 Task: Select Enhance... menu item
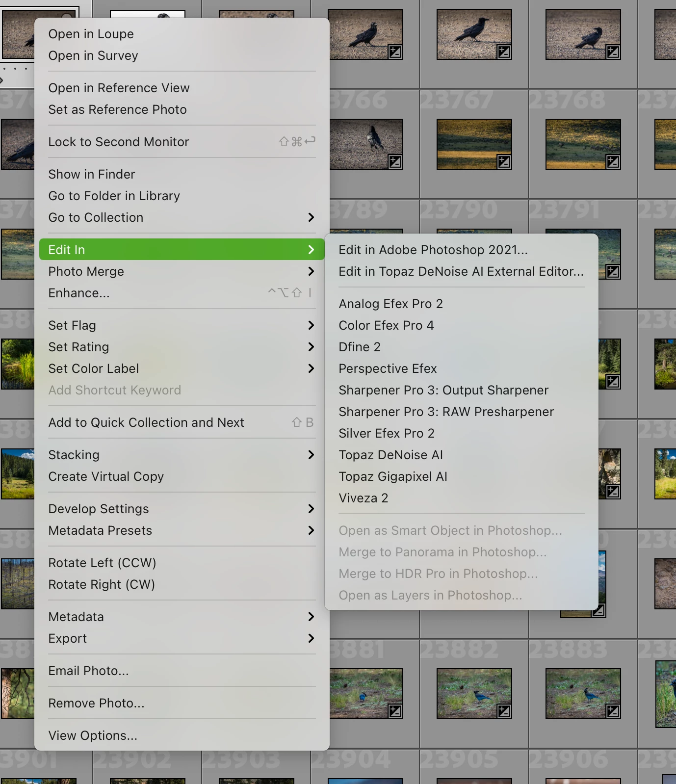[182, 293]
